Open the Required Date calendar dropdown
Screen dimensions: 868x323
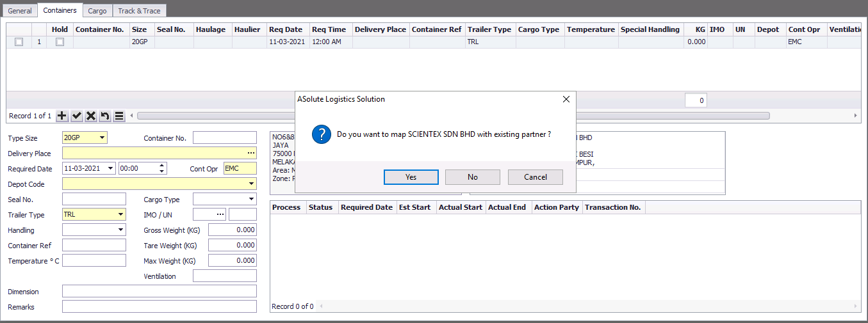click(111, 168)
